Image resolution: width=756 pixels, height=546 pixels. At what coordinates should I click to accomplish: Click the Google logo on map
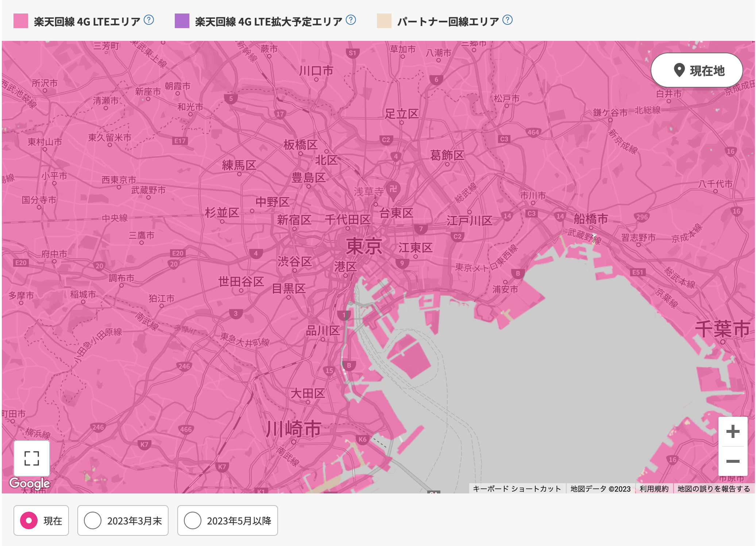[x=30, y=483]
